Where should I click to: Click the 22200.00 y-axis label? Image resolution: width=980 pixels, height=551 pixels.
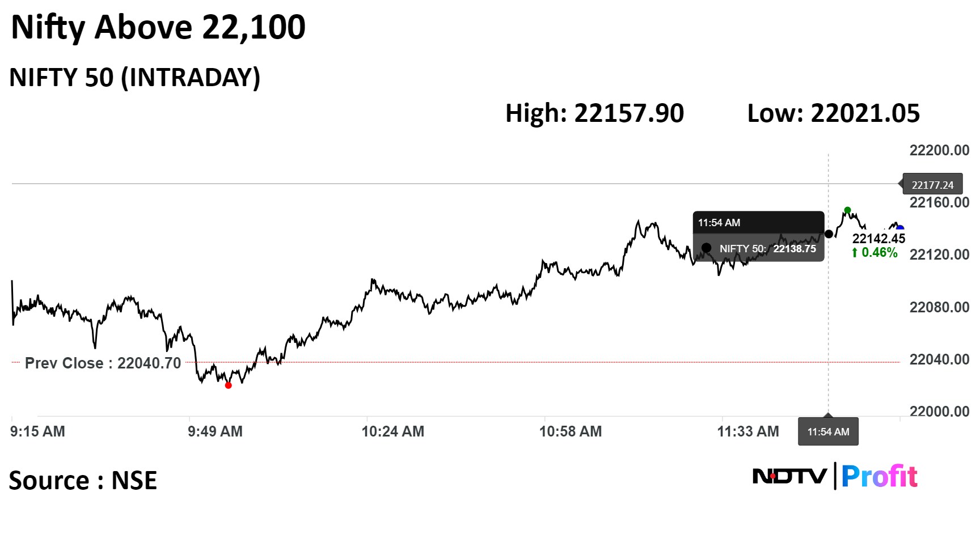pyautogui.click(x=939, y=150)
